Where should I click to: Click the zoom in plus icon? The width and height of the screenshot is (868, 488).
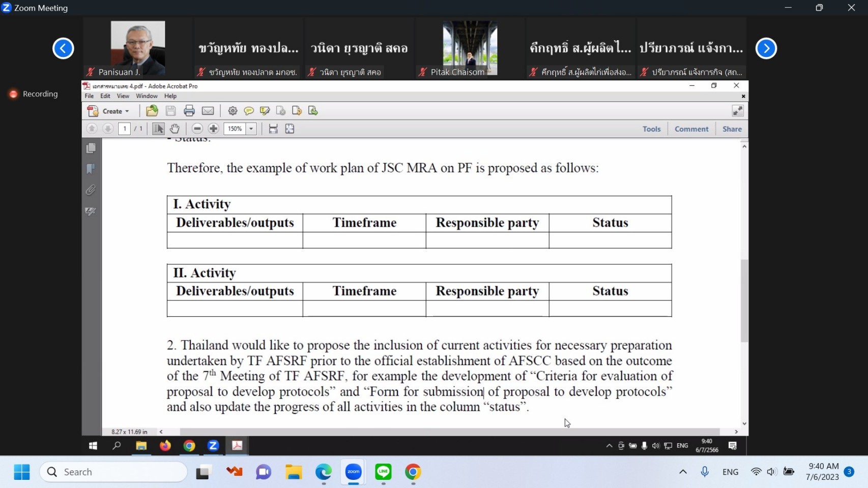pyautogui.click(x=214, y=129)
